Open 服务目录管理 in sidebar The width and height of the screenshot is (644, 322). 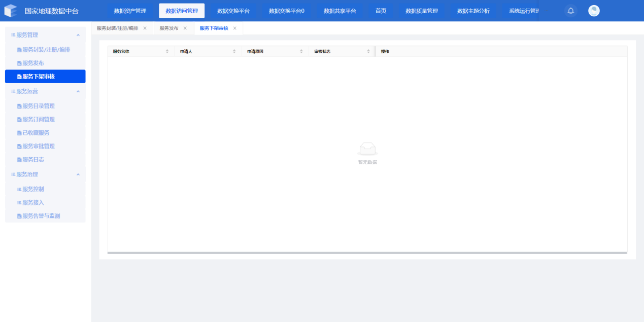[39, 106]
